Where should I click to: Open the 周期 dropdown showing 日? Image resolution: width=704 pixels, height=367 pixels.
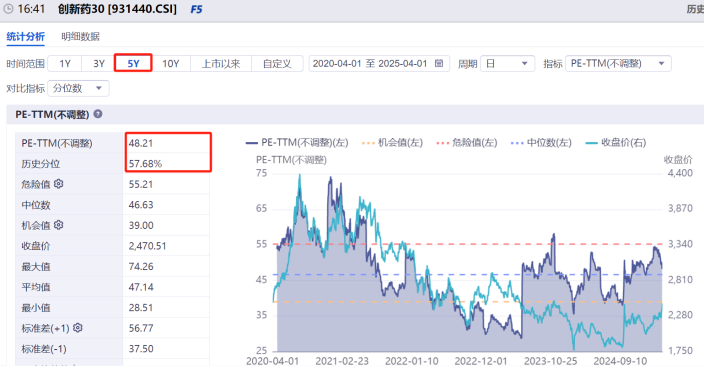pyautogui.click(x=507, y=63)
